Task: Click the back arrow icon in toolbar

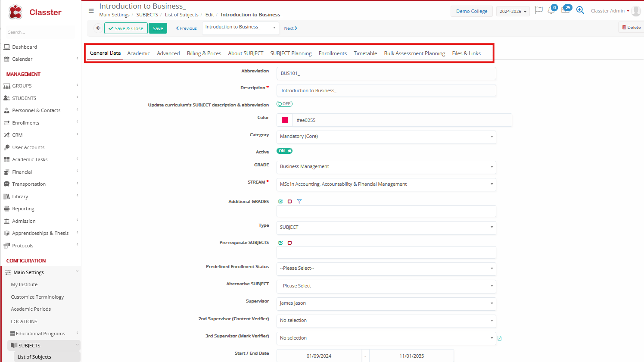Action: click(98, 28)
